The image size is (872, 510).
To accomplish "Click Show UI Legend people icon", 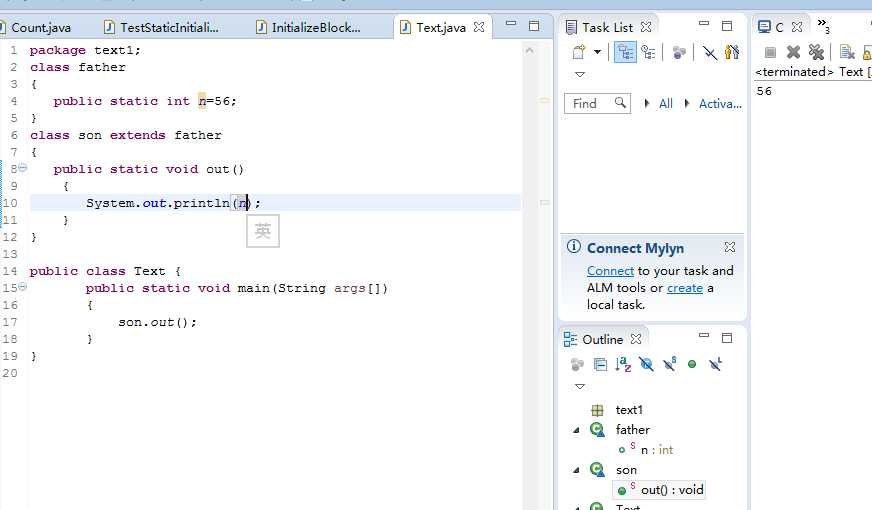I will [x=732, y=52].
